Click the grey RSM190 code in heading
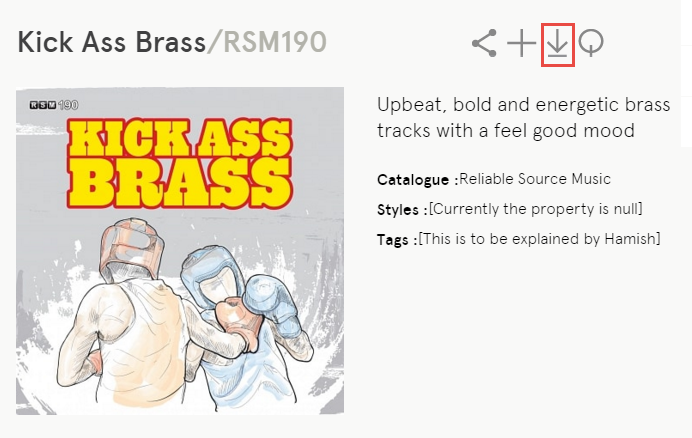Screen dimensions: 692x438 pos(275,43)
